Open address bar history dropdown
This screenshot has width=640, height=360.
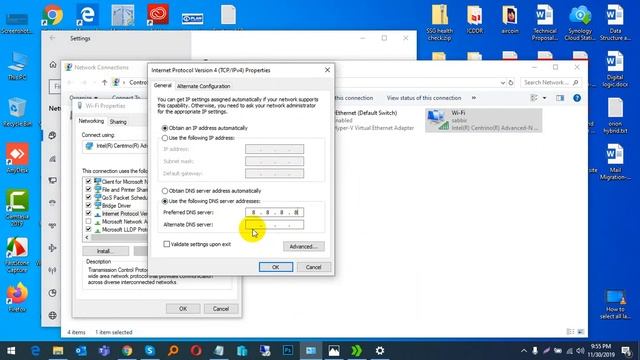502,82
